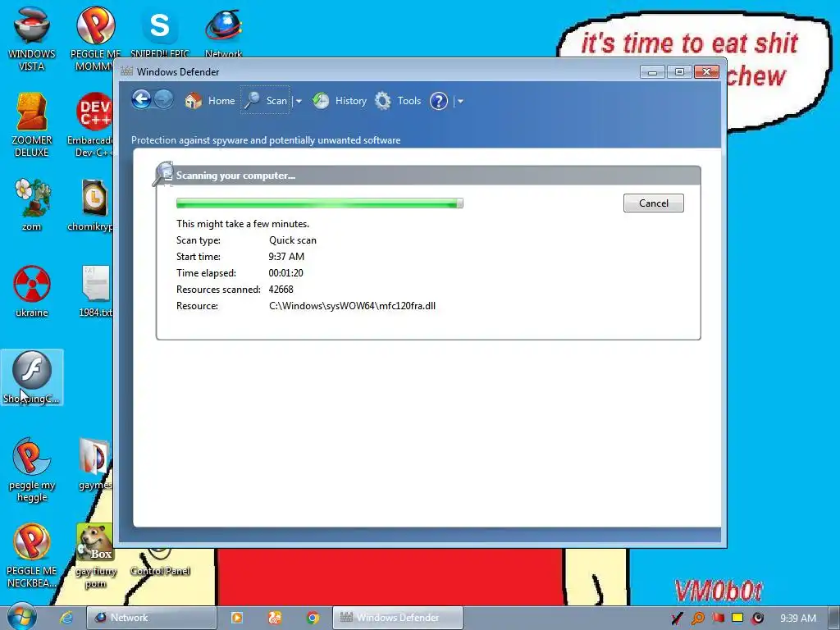The image size is (840, 630).
Task: Click the Windows Defender title bar icon
Action: pos(126,71)
